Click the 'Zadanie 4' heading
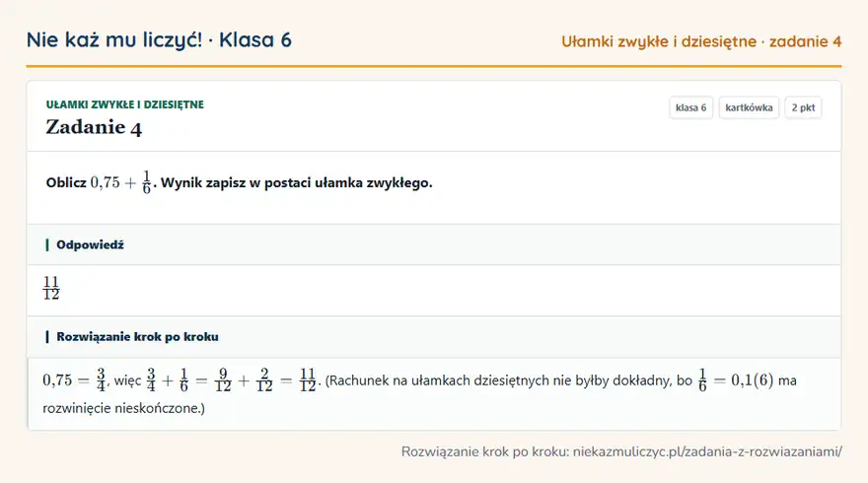Viewport: 868px width, 483px height. (94, 127)
